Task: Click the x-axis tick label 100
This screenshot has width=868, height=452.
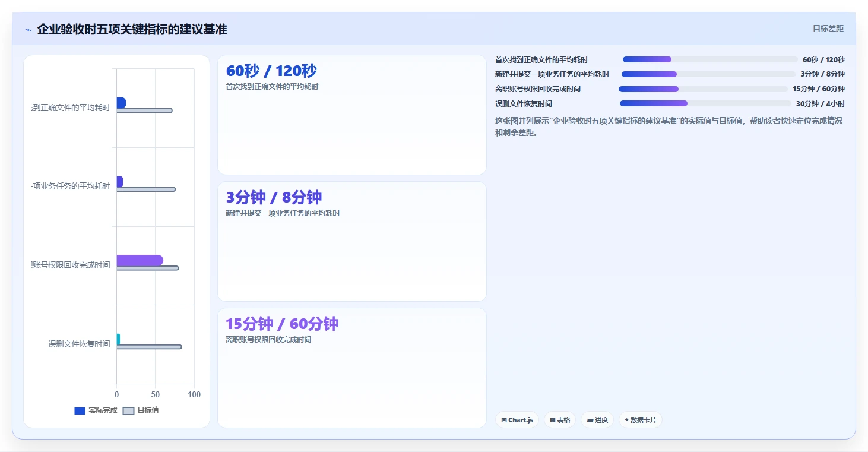Action: pyautogui.click(x=194, y=394)
